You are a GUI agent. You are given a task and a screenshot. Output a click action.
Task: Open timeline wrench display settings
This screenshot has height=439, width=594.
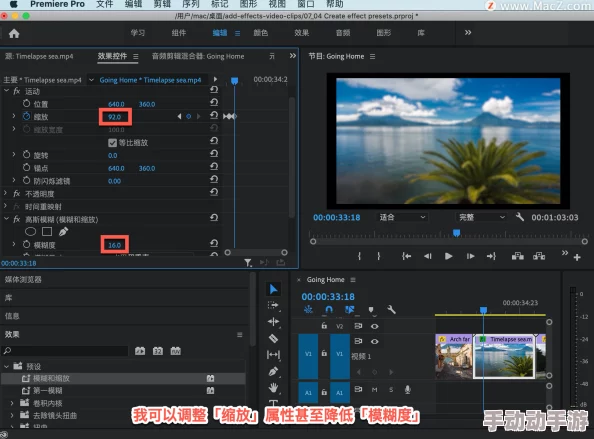(391, 309)
